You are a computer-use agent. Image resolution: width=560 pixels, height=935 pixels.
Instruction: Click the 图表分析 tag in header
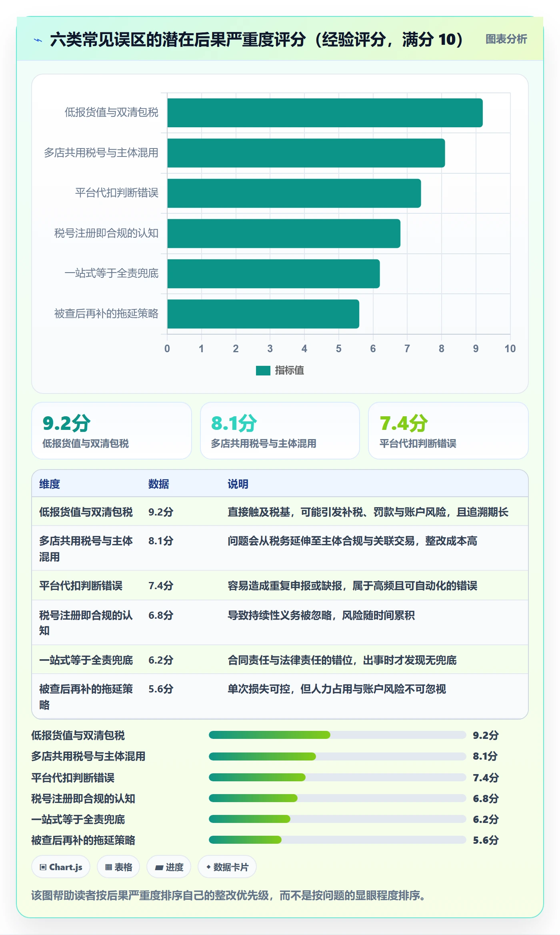(506, 39)
